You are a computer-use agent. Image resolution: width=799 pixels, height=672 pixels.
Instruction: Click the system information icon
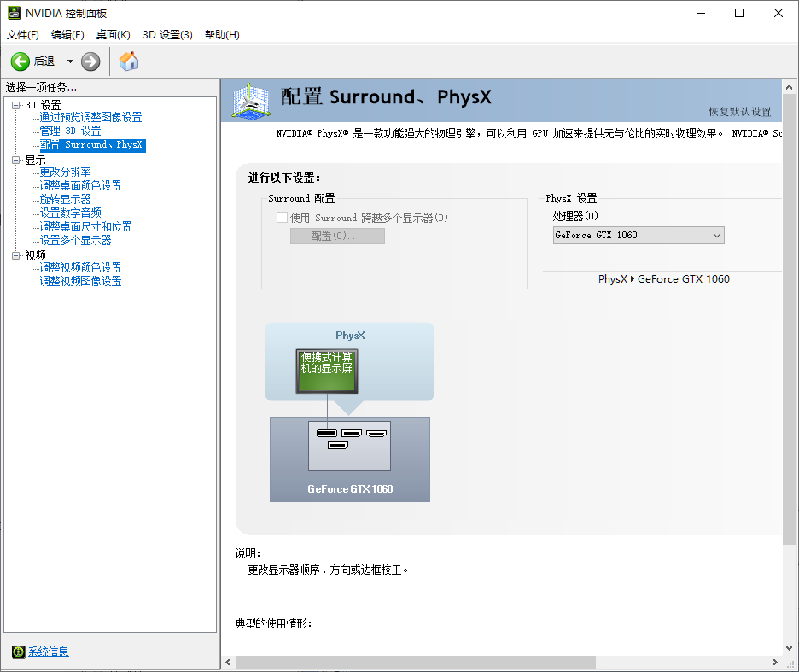coord(18,652)
